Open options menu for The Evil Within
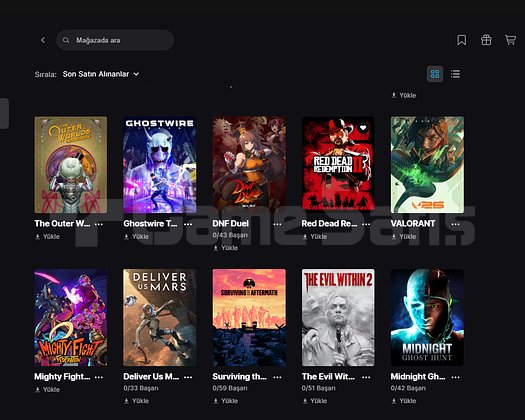Viewport: 525px width, 420px height. (366, 377)
